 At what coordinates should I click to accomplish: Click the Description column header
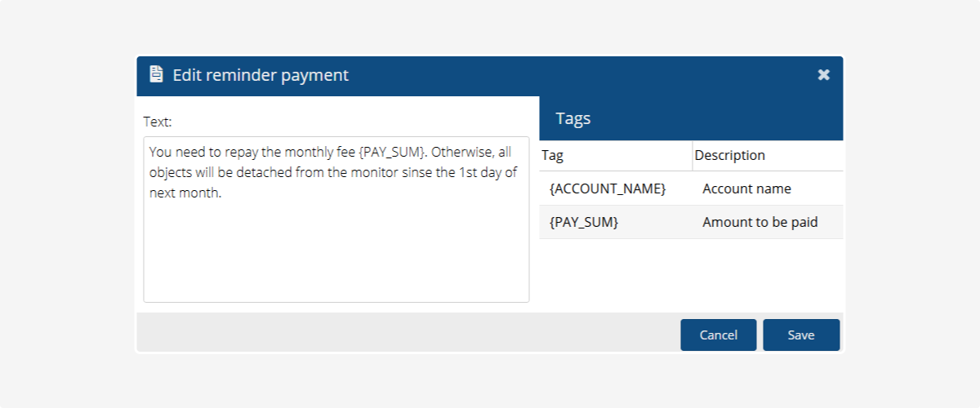pyautogui.click(x=729, y=155)
